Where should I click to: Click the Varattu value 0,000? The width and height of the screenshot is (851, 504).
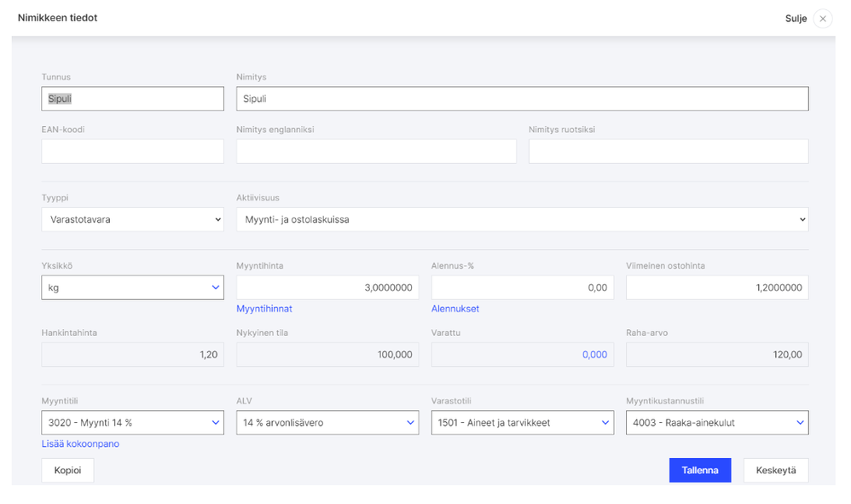click(594, 355)
